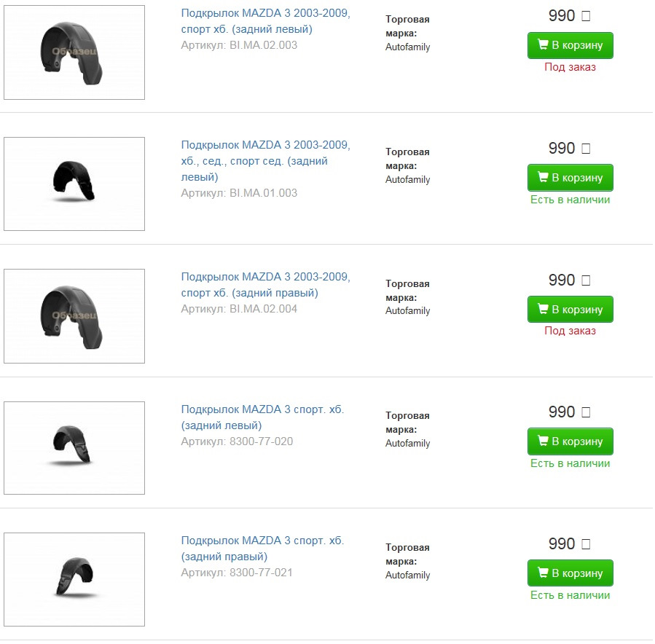Click the article number 8300-77-020 text
Image resolution: width=655 pixels, height=644 pixels.
261,441
